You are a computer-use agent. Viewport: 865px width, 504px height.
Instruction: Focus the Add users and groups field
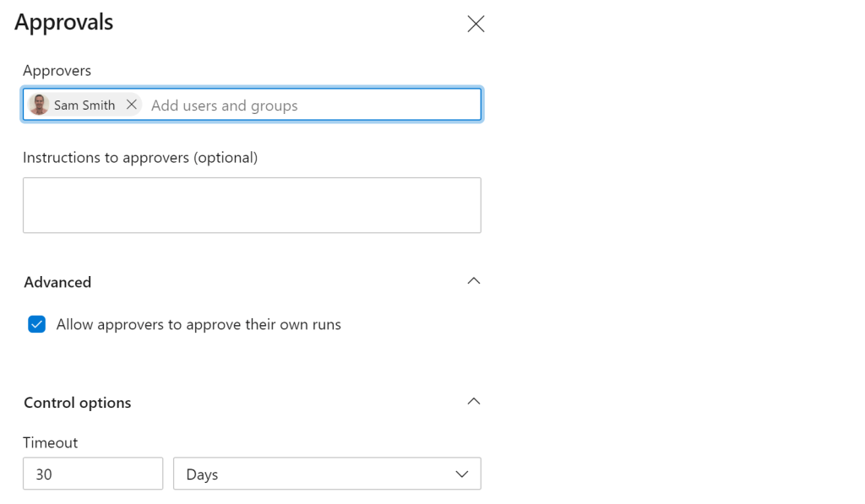(x=304, y=106)
